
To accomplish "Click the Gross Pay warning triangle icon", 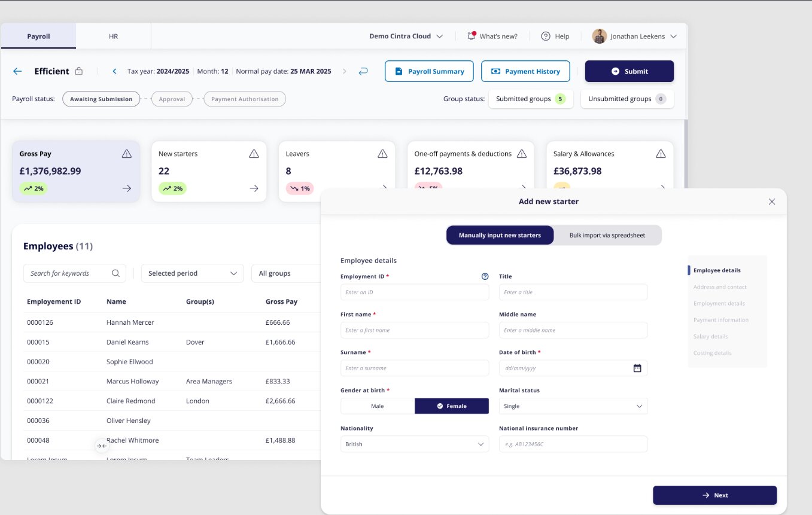I will point(126,154).
